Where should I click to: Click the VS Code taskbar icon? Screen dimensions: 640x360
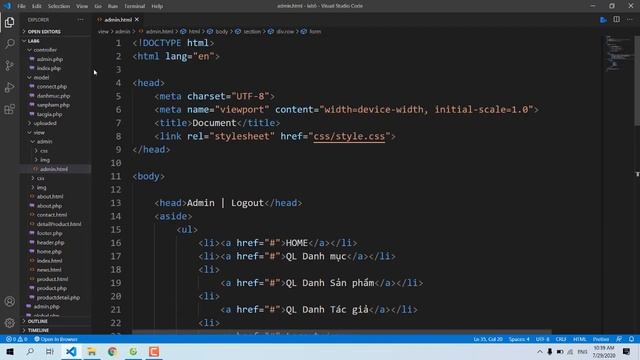[x=71, y=351]
